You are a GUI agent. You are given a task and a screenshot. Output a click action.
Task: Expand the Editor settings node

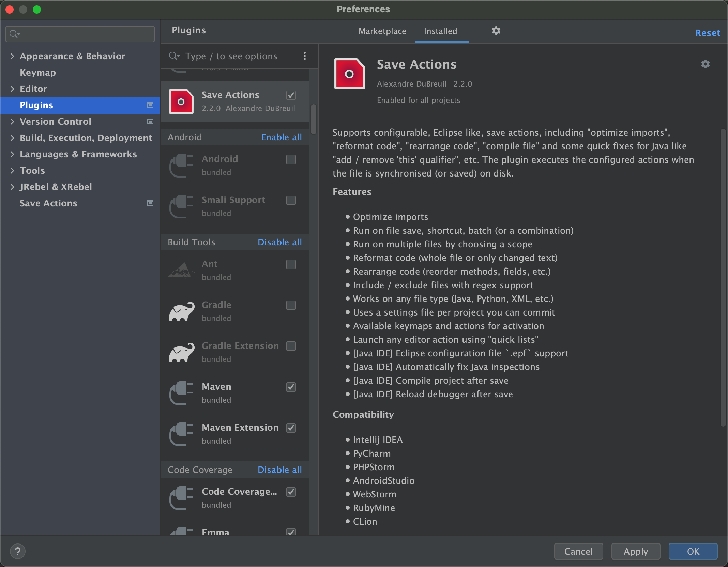(12, 89)
